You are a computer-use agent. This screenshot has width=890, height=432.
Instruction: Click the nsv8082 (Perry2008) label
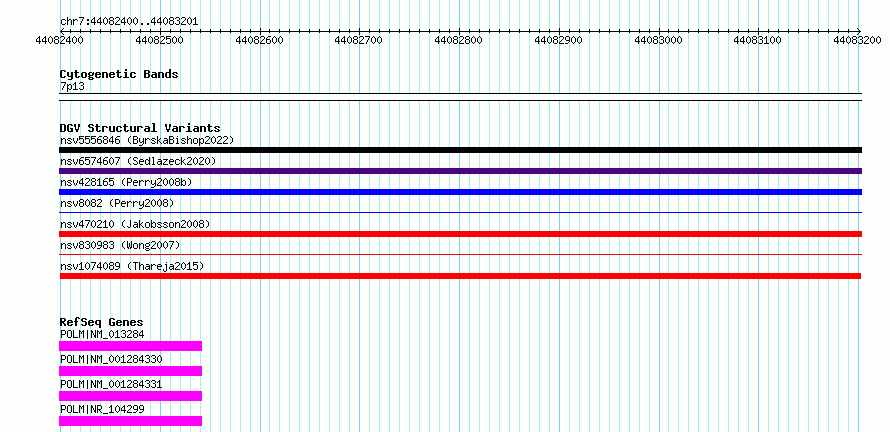(117, 203)
